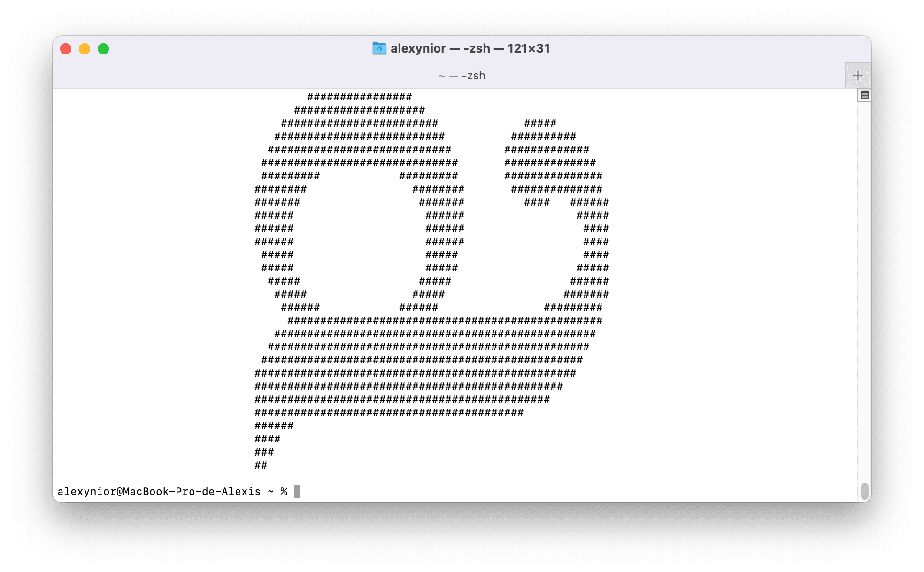The height and width of the screenshot is (572, 924).
Task: Click the green zoom traffic light
Action: (103, 48)
